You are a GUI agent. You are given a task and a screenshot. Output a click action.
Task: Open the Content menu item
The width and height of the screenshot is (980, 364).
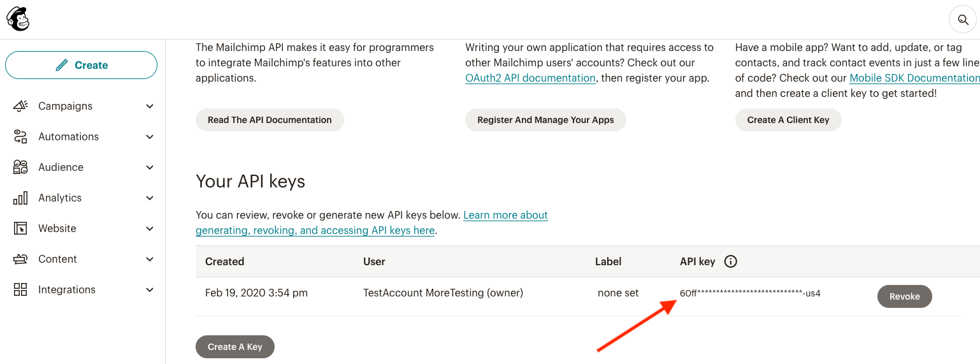pyautogui.click(x=83, y=259)
